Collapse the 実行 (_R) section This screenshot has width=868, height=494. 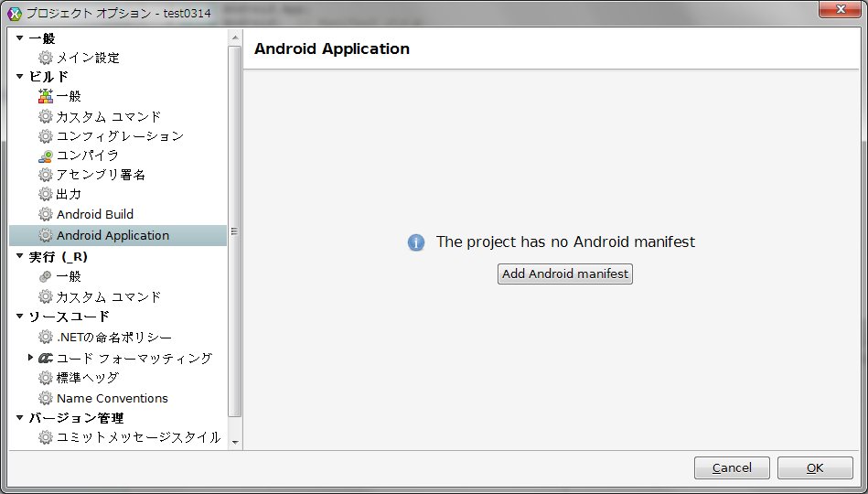coord(20,256)
